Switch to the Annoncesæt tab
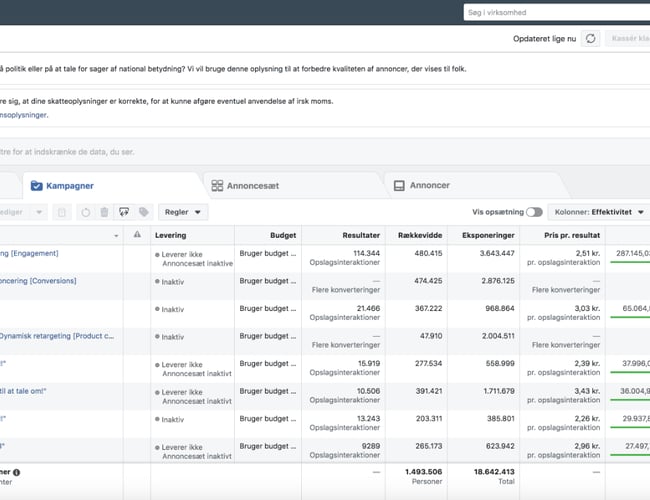Screen dimensions: 650x500 [x=250, y=185]
